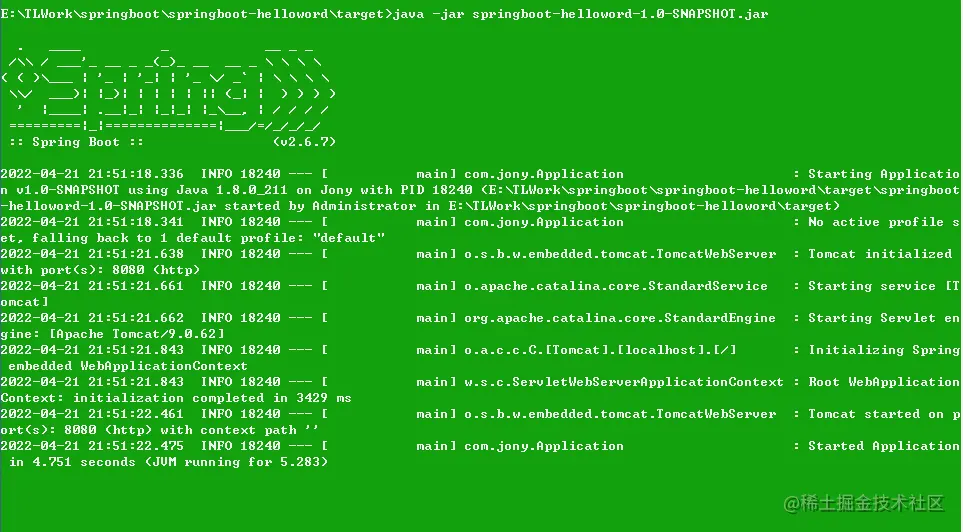Click 'Context: initialization completed in 3429 ms' text
Viewport: 963px width, 532px height.
tap(176, 398)
